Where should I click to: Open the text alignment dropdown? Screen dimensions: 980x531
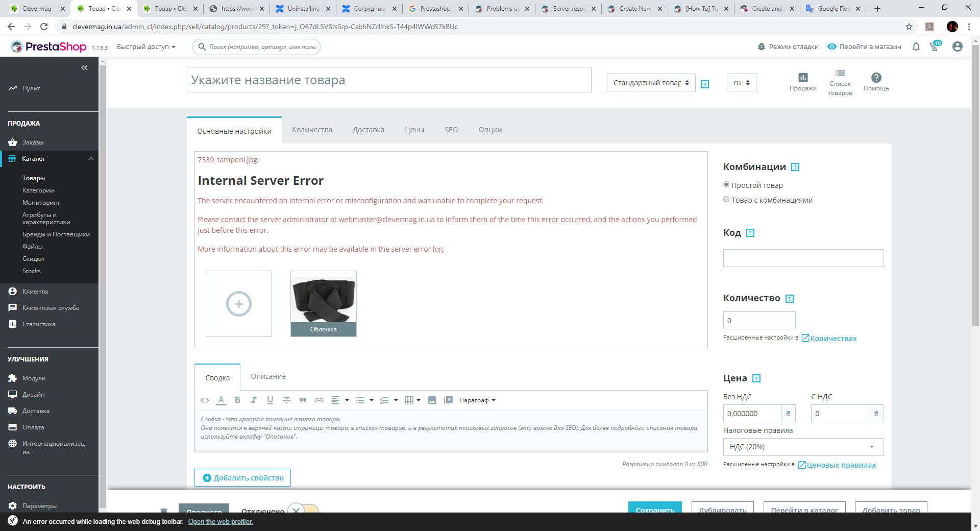coord(340,400)
